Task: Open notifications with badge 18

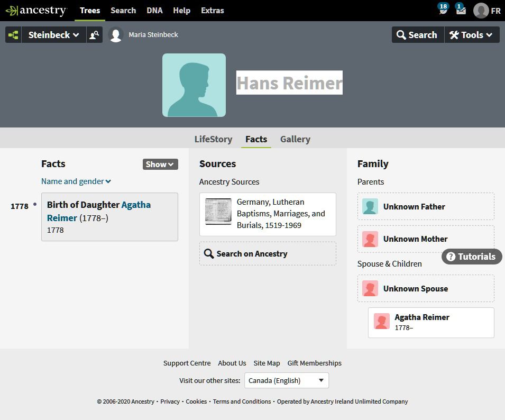Action: tap(443, 9)
